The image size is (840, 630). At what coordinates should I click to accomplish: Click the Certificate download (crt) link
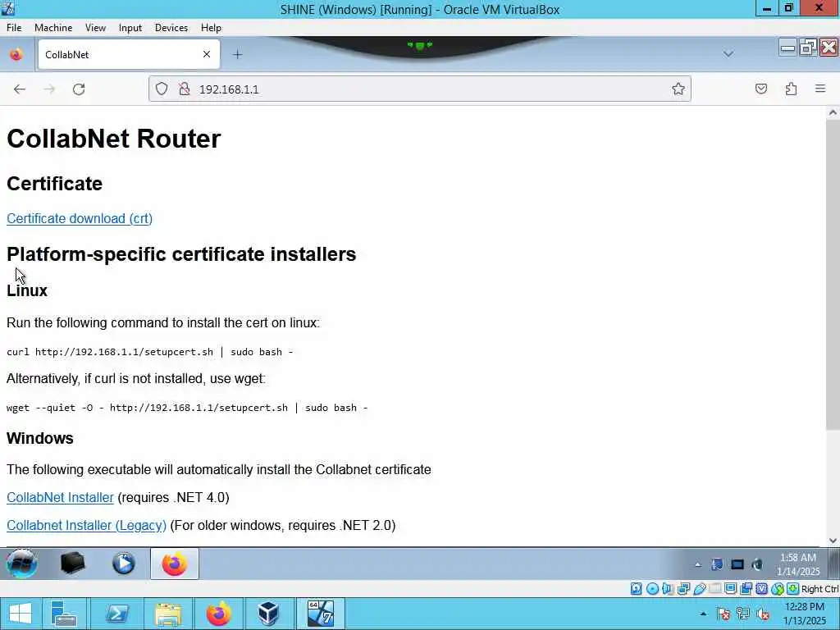tap(80, 218)
